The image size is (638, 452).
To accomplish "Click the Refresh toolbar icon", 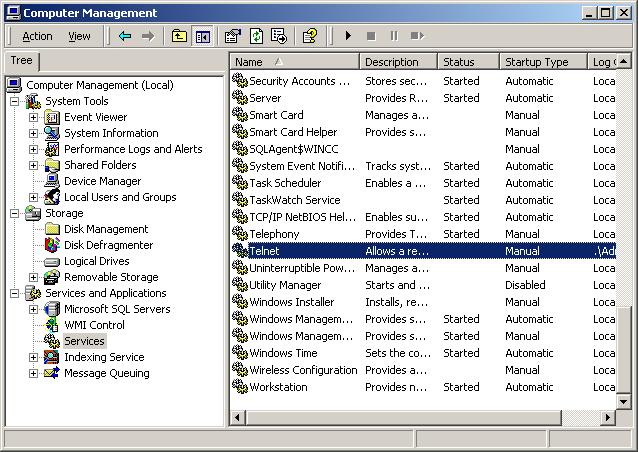I will tap(256, 36).
